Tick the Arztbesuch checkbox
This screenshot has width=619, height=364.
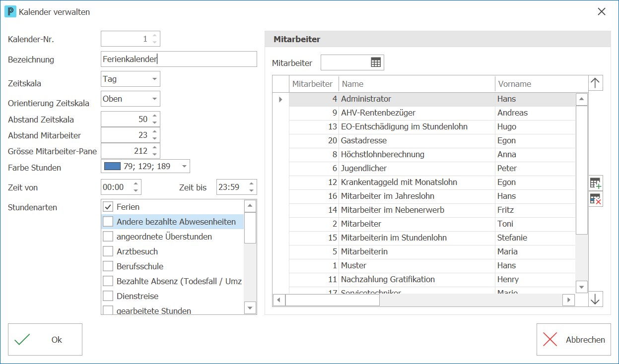[108, 251]
